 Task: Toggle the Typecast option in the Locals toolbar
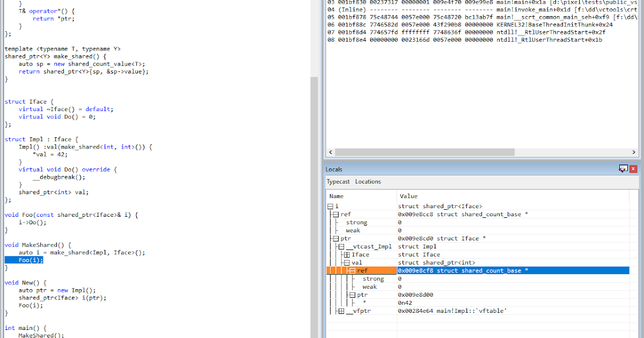[338, 181]
